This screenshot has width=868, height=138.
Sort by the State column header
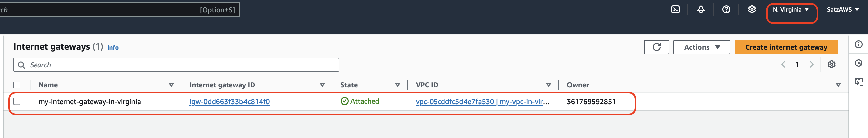click(349, 85)
